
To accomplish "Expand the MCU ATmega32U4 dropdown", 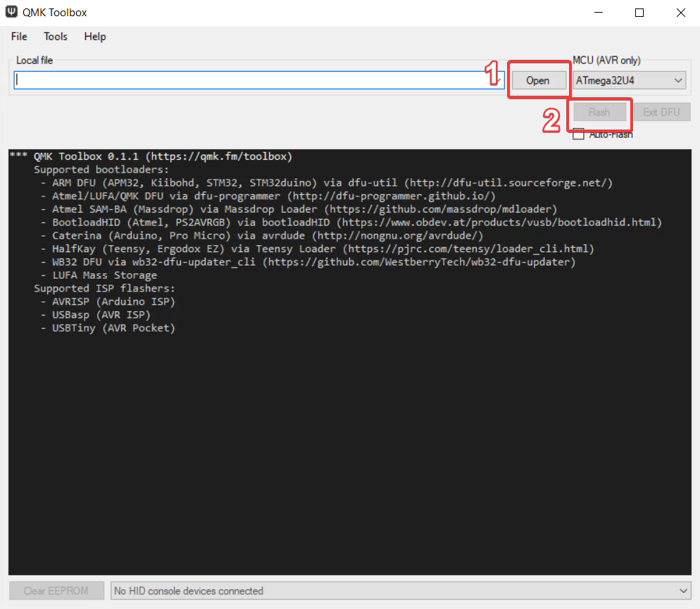I will pyautogui.click(x=630, y=81).
